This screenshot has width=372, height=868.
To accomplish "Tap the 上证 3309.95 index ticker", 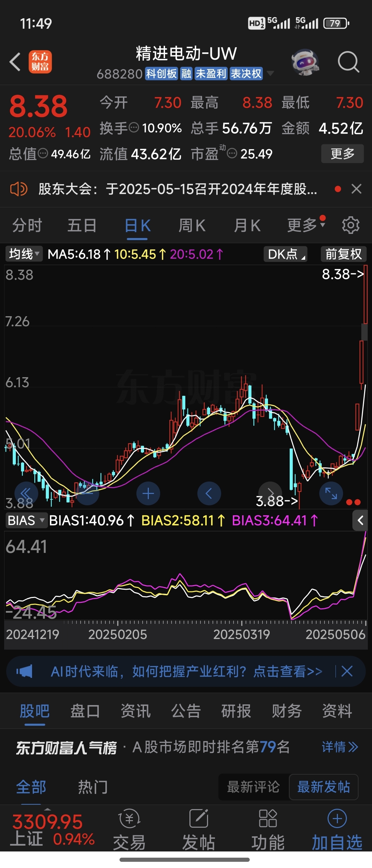I will pyautogui.click(x=53, y=830).
